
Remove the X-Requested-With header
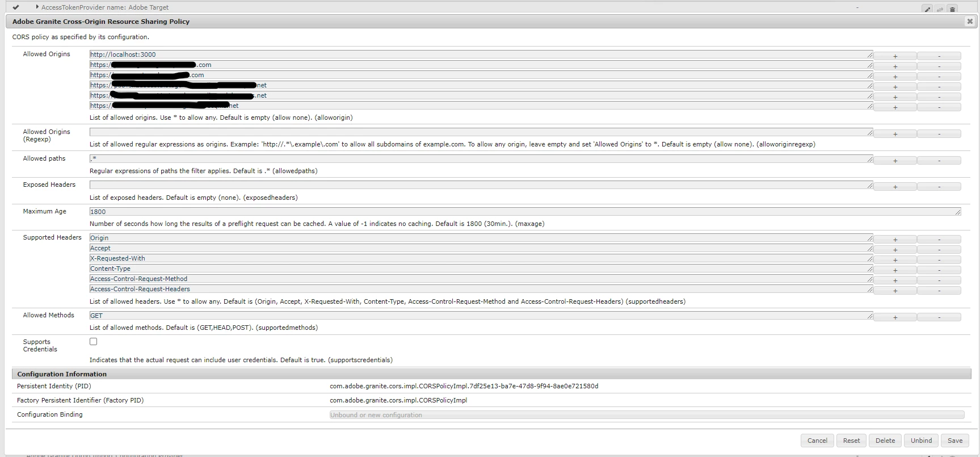(x=939, y=260)
